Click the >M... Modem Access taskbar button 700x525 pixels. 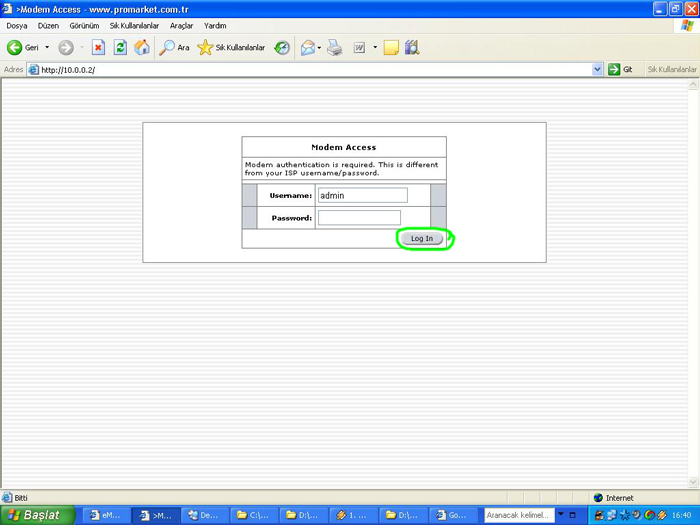(156, 515)
